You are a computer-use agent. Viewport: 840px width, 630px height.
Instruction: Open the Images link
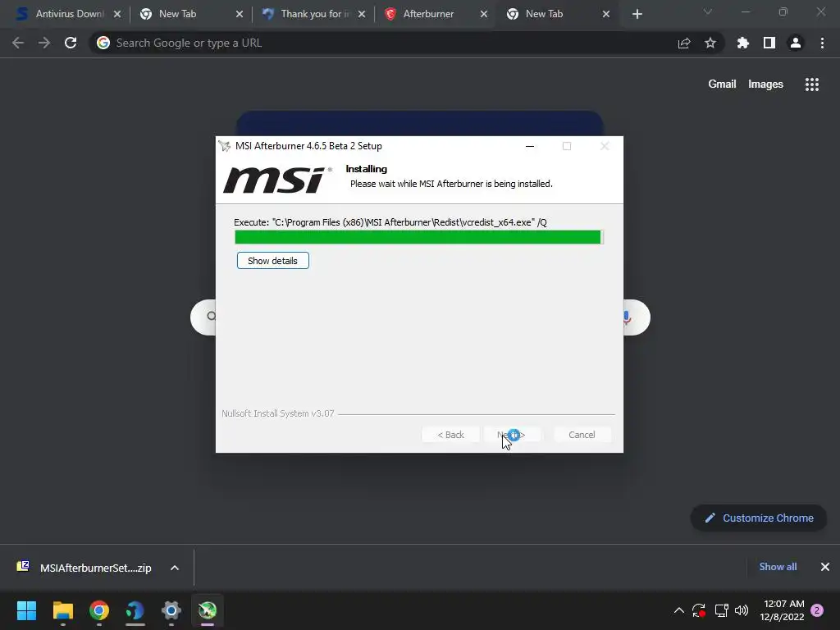(765, 84)
